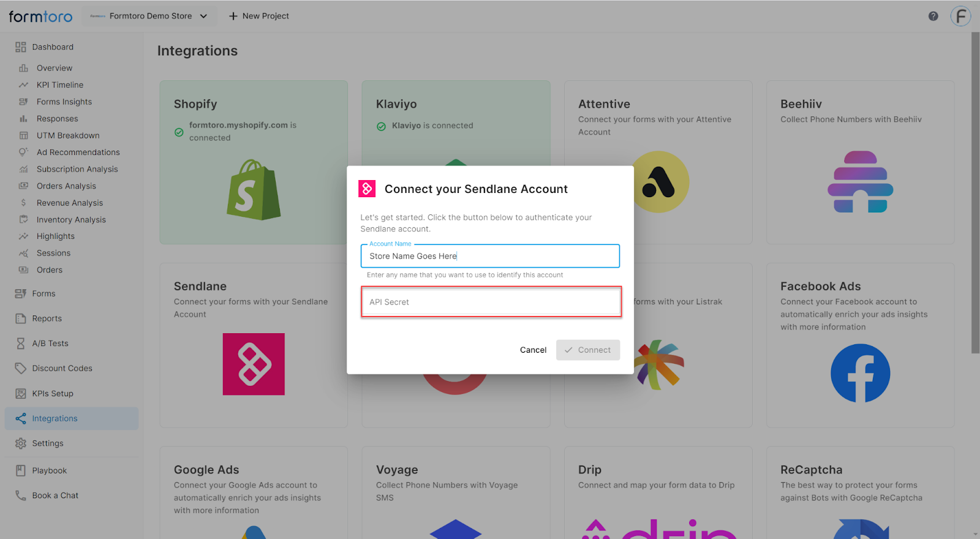The height and width of the screenshot is (539, 980).
Task: Open the user profile avatar
Action: tap(960, 16)
